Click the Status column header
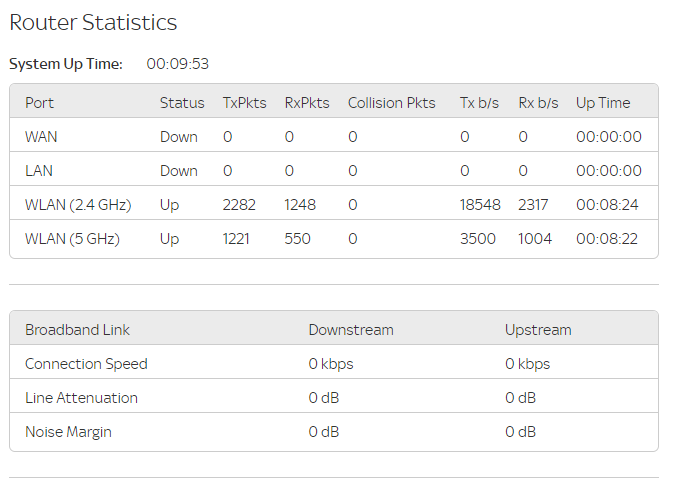This screenshot has width=677, height=491. 182,103
